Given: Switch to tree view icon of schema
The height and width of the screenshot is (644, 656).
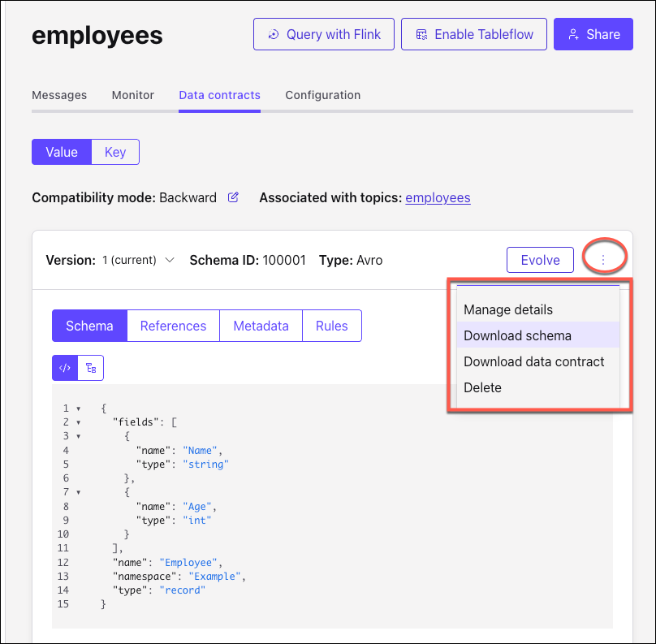Looking at the screenshot, I should pyautogui.click(x=91, y=368).
